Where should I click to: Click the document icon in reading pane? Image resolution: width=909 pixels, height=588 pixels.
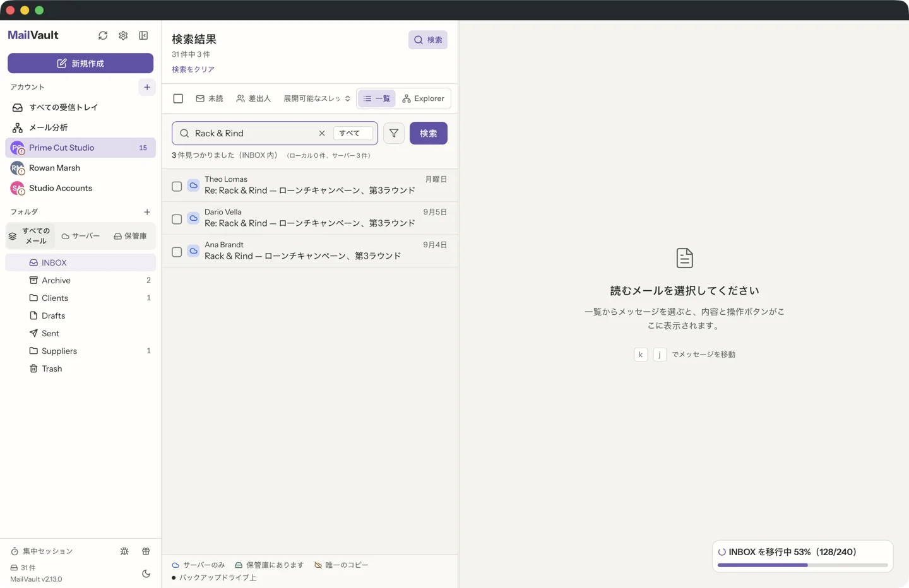(x=684, y=258)
